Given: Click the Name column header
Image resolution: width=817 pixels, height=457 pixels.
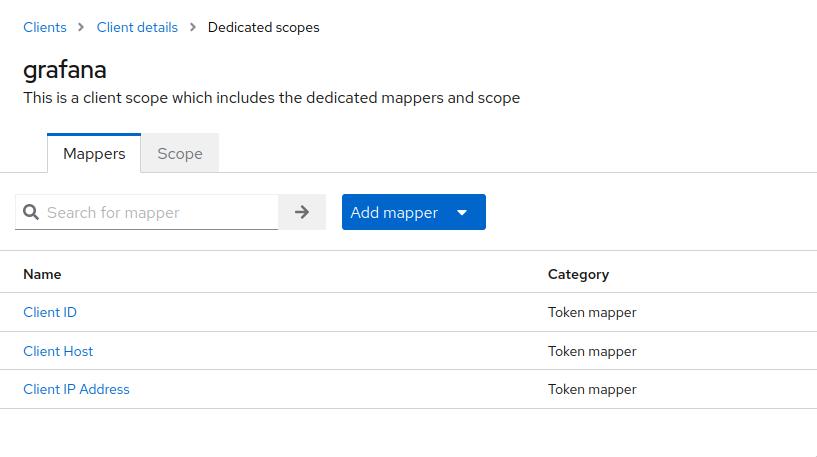Looking at the screenshot, I should click(x=42, y=274).
